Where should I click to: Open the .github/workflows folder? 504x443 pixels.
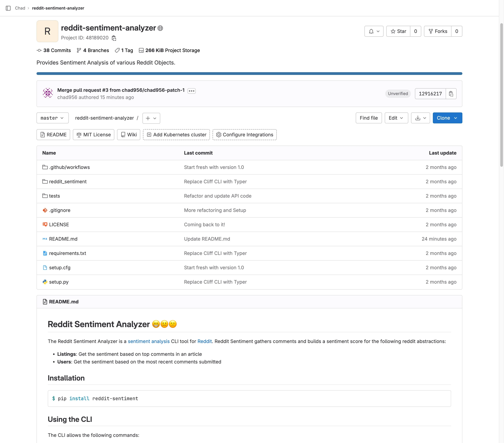[69, 167]
